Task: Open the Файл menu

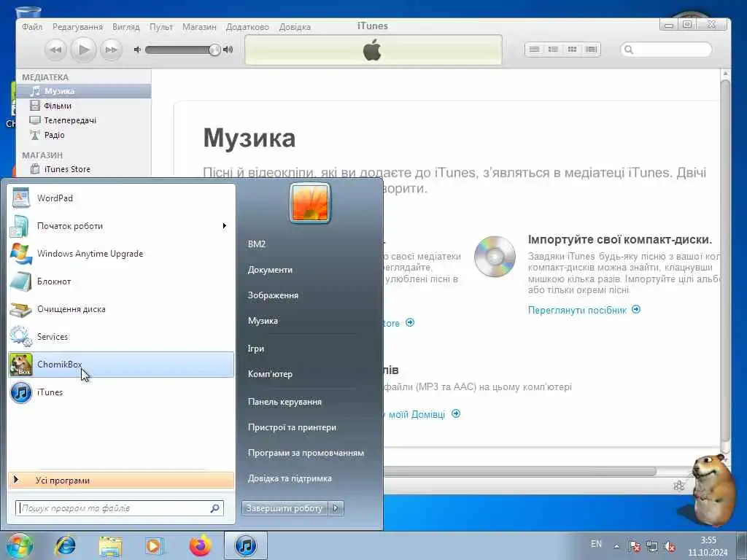Action: pos(32,27)
